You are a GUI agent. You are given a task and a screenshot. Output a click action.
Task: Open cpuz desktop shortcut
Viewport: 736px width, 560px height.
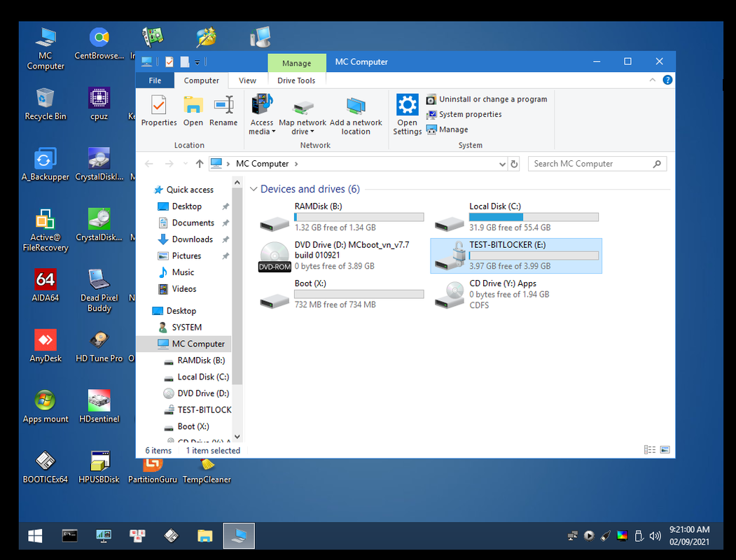tap(99, 104)
